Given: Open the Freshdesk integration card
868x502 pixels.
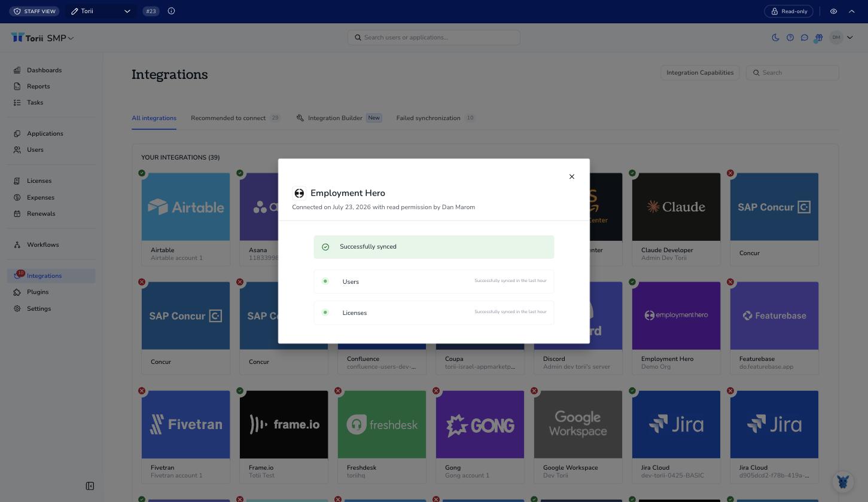Looking at the screenshot, I should [382, 437].
